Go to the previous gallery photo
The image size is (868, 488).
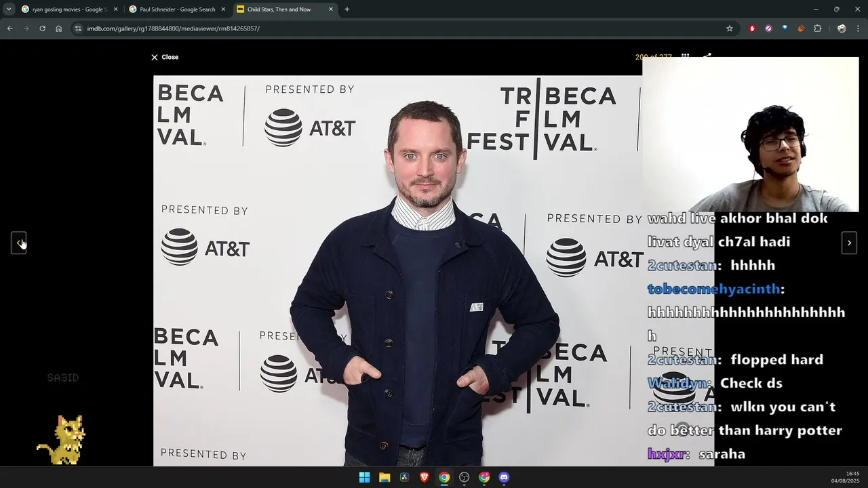tap(19, 243)
